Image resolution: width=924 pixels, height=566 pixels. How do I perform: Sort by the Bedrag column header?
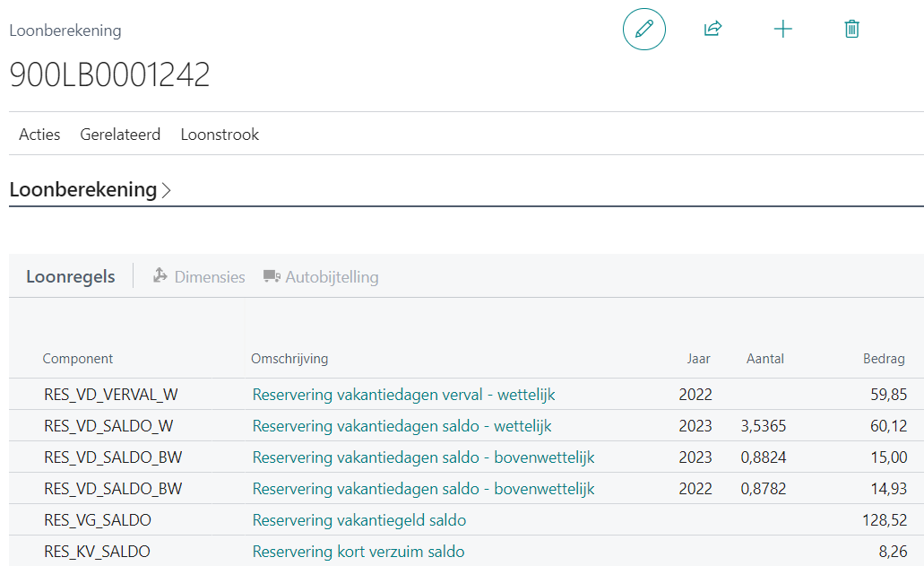click(x=885, y=359)
